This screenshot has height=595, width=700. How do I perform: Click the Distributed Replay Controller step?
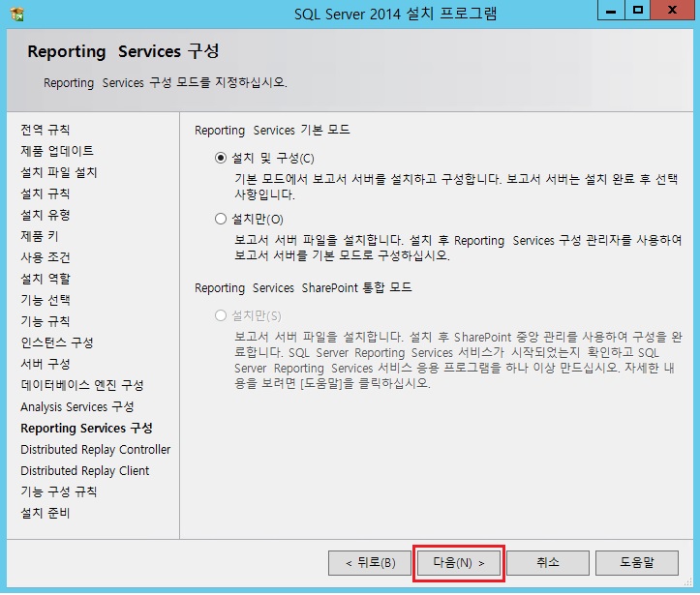coord(96,450)
